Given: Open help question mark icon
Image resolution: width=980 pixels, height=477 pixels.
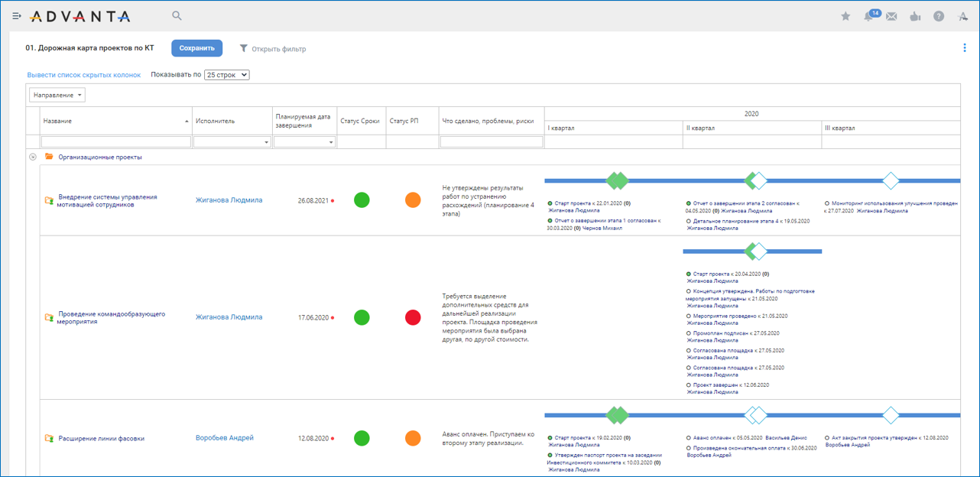Looking at the screenshot, I should click(x=939, y=17).
